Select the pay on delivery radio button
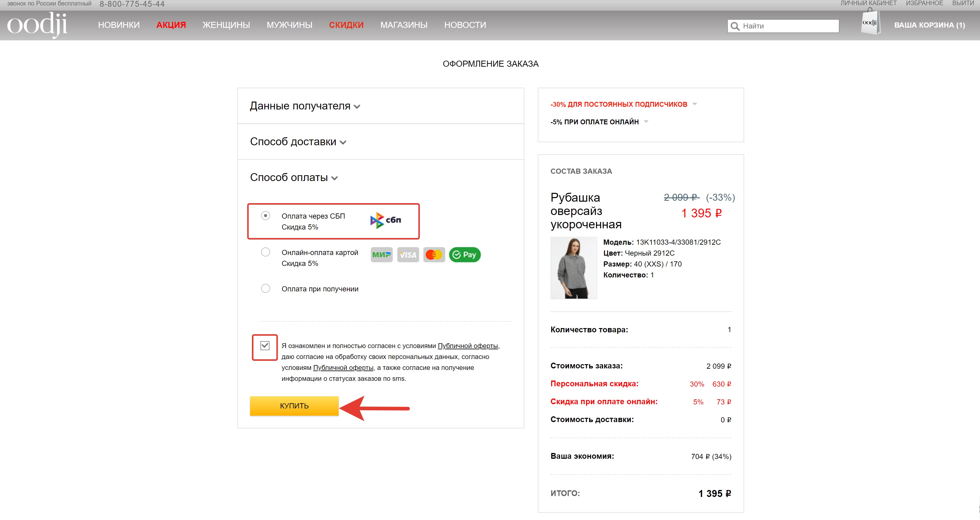The width and height of the screenshot is (980, 520). tap(266, 289)
